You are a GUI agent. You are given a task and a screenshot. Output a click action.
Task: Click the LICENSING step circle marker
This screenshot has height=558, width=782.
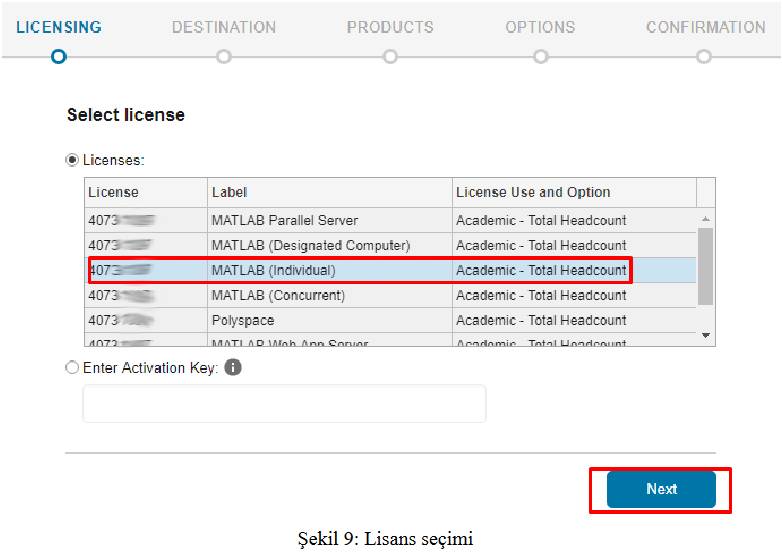pos(59,56)
